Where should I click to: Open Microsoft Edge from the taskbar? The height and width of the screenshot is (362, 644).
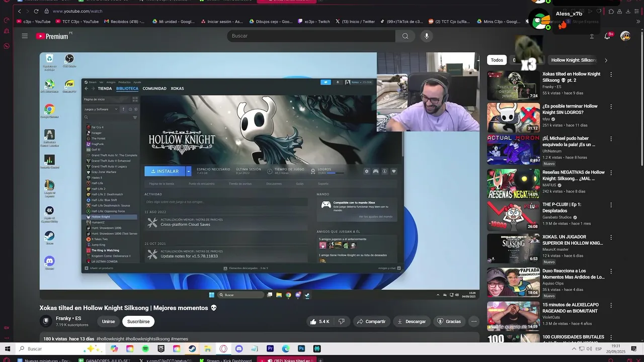[286, 348]
